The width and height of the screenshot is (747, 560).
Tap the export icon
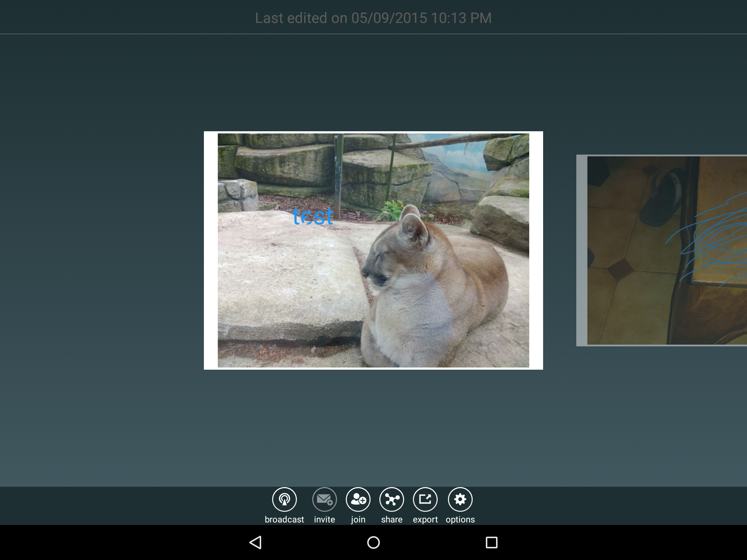[425, 499]
